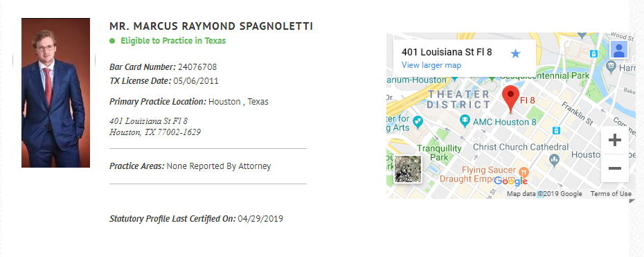This screenshot has height=257, width=644.
Task: Click the Map data 2019 Google text
Action: pyautogui.click(x=544, y=194)
